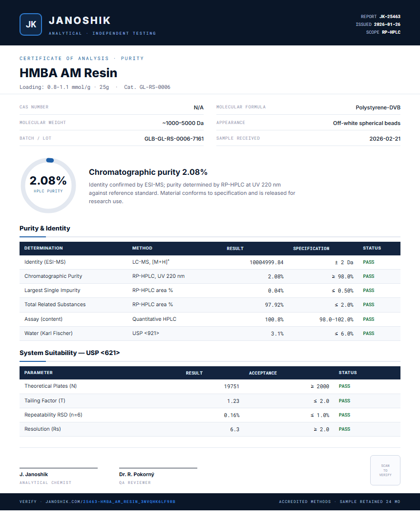Select acceptance ≥ 2000
This screenshot has height=524, width=420.
(x=320, y=386)
